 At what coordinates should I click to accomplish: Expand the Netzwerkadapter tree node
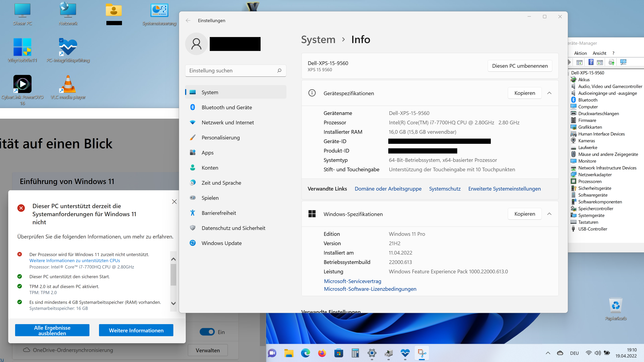[595, 174]
